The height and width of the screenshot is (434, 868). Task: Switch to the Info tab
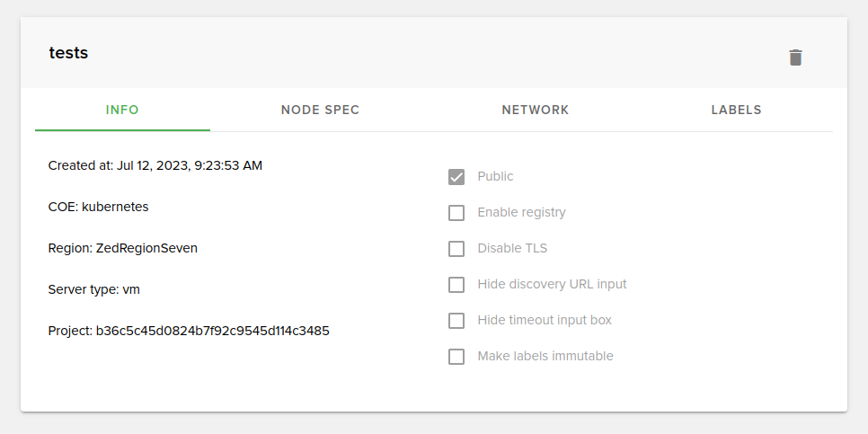click(x=122, y=111)
